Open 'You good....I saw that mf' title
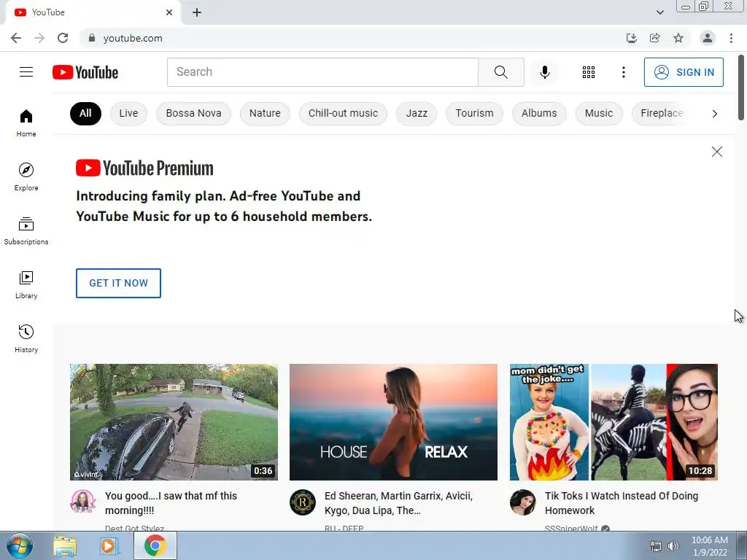The width and height of the screenshot is (747, 560). (x=171, y=503)
